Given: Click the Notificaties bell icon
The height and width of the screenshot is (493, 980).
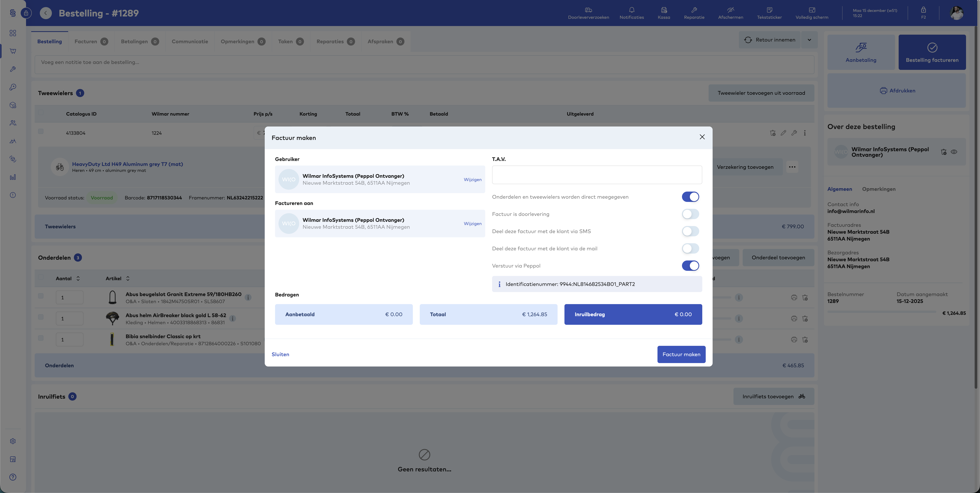Looking at the screenshot, I should [631, 10].
